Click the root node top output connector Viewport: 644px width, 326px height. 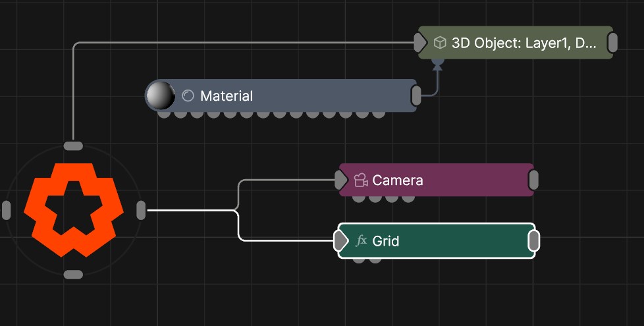point(73,146)
